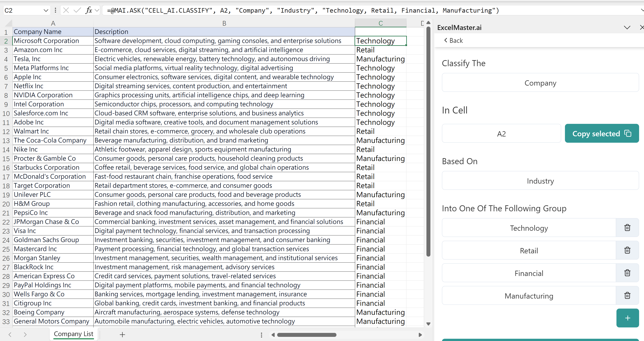Click Copy selected button

[602, 133]
